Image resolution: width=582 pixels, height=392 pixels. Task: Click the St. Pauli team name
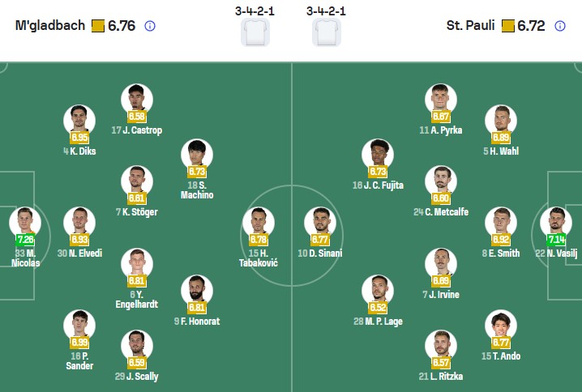click(x=471, y=26)
